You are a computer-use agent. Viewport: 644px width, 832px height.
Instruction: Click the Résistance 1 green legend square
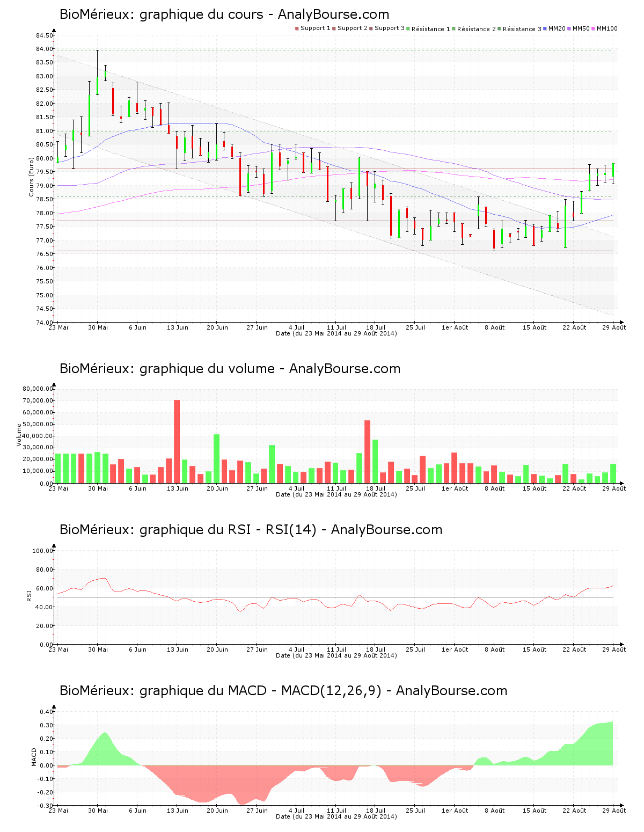pos(408,28)
